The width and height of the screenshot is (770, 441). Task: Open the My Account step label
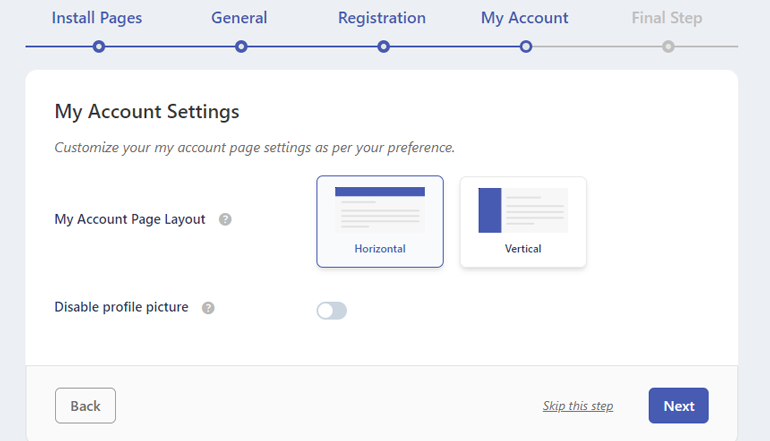click(524, 18)
